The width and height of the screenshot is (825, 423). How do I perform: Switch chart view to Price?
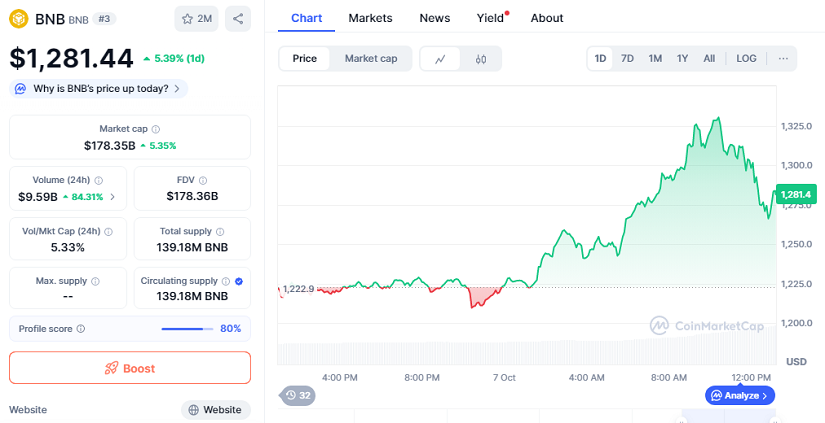click(x=304, y=59)
